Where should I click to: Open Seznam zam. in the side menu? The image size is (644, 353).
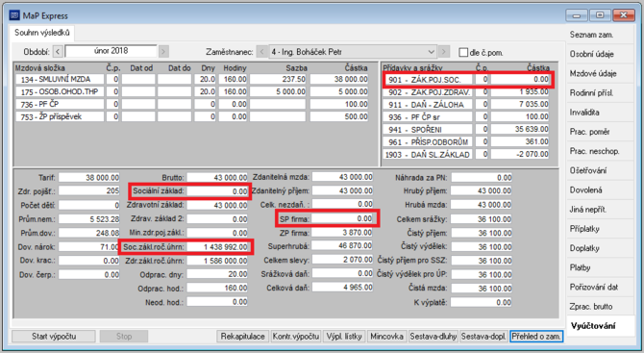(x=600, y=35)
